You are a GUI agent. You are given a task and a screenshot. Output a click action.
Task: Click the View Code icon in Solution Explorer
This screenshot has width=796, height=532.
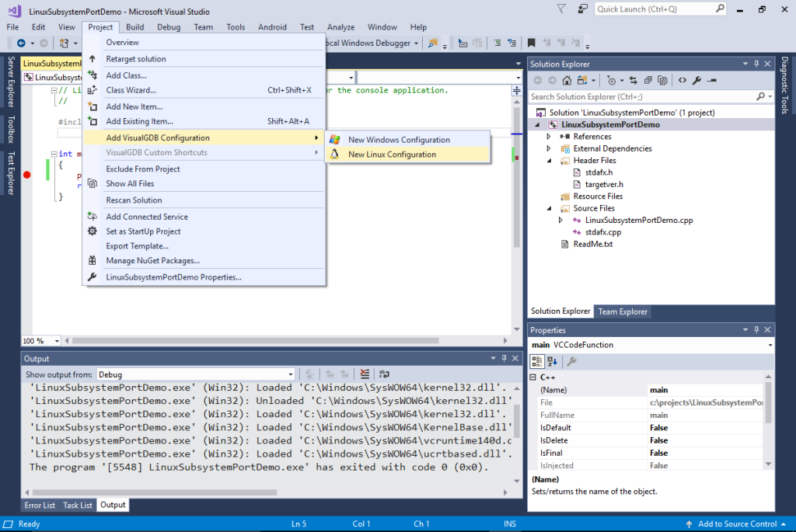point(682,80)
